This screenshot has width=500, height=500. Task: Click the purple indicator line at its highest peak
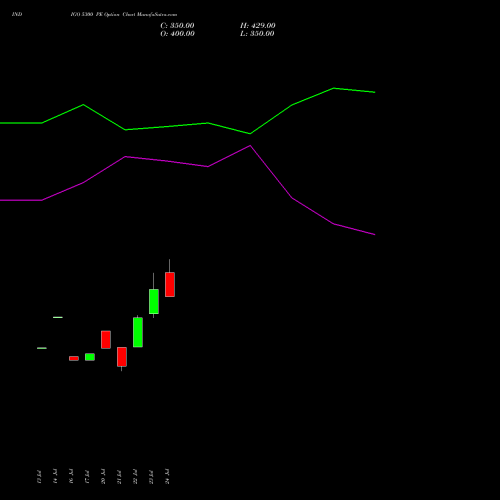[x=250, y=146]
